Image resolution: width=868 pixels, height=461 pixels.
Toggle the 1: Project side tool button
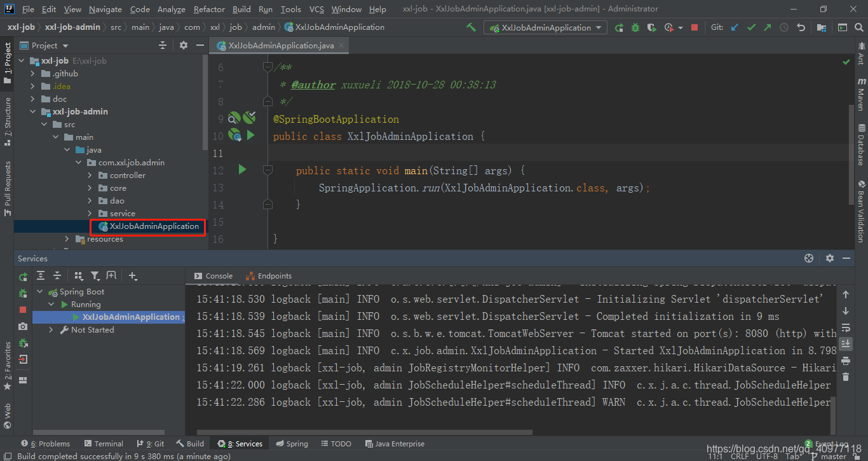[x=7, y=64]
